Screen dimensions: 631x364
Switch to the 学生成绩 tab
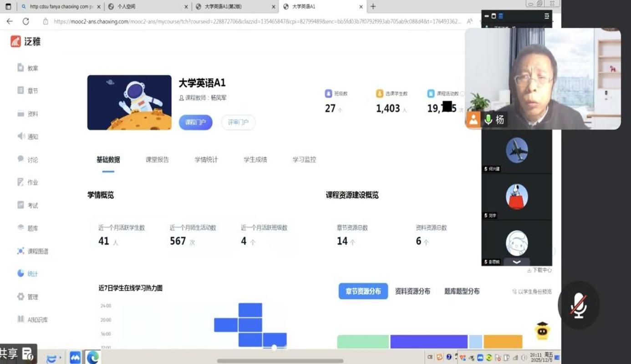(x=255, y=160)
